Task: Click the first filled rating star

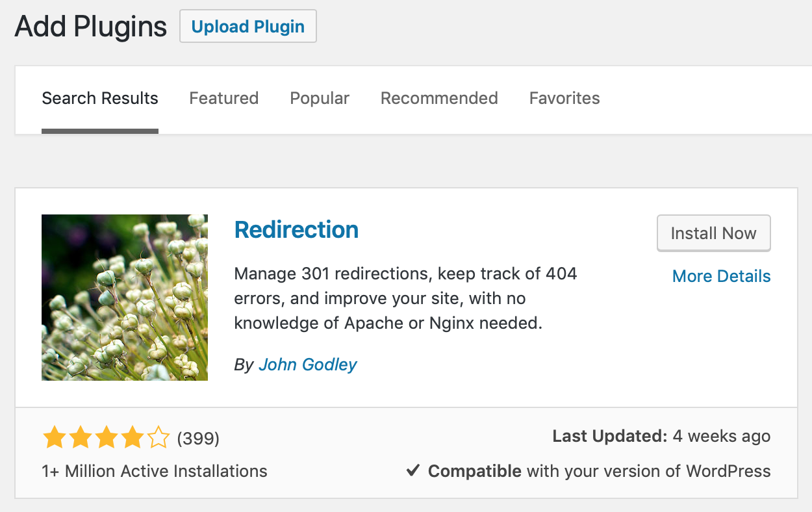Action: pyautogui.click(x=54, y=439)
